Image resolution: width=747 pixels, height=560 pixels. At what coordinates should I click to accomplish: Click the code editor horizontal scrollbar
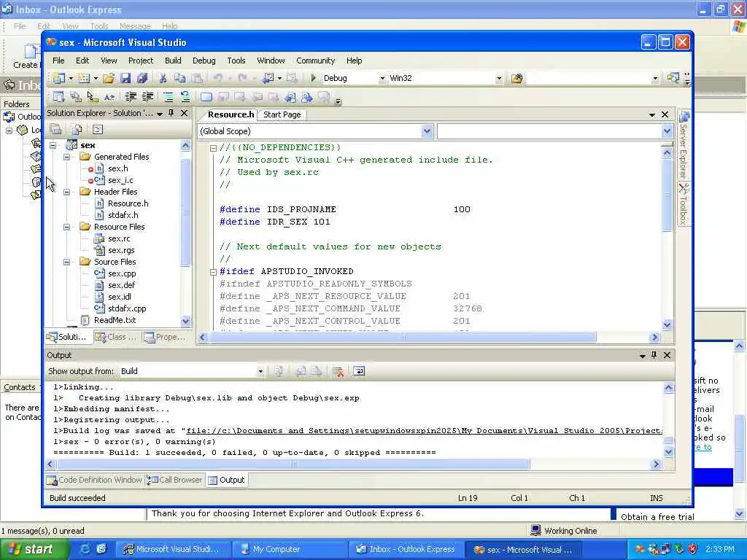pos(403,338)
